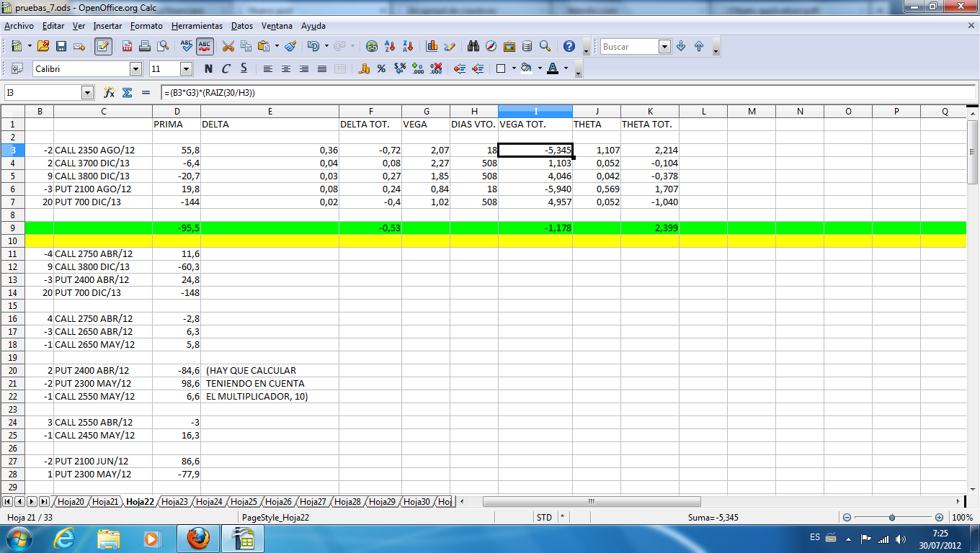Screen dimensions: 980x553
Task: Click the Zoom magnifier icon
Action: click(x=545, y=46)
